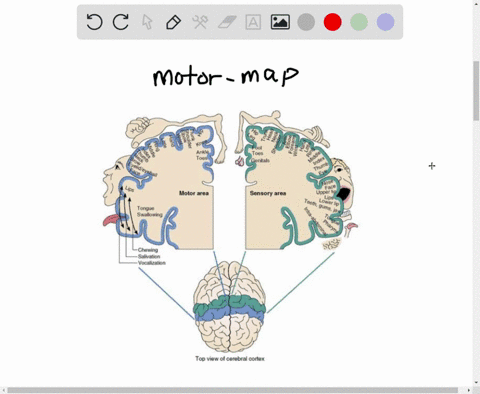
Task: Click the "Swallowing" label
Action: tap(150, 214)
